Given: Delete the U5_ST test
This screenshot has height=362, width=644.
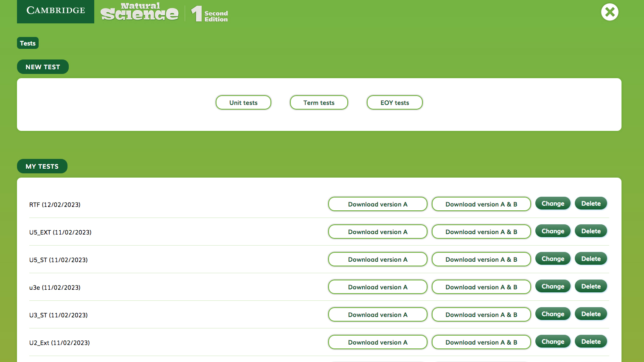Looking at the screenshot, I should click(591, 259).
